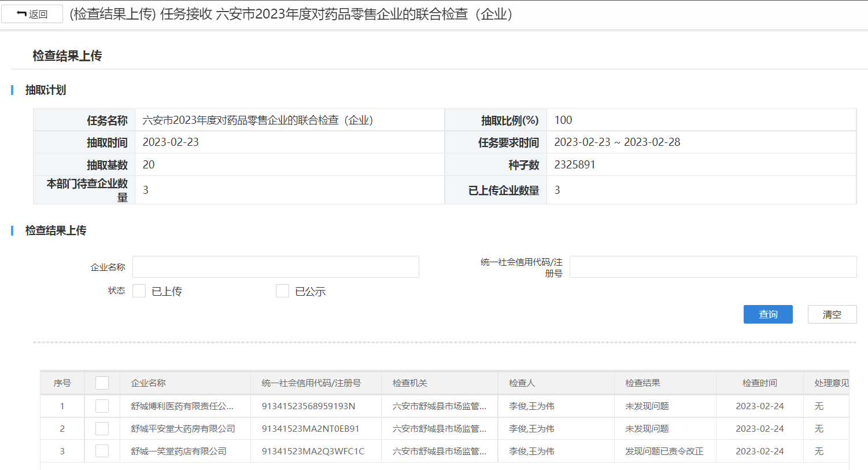
Task: Click 未发现问题 in row 1
Action: point(647,406)
